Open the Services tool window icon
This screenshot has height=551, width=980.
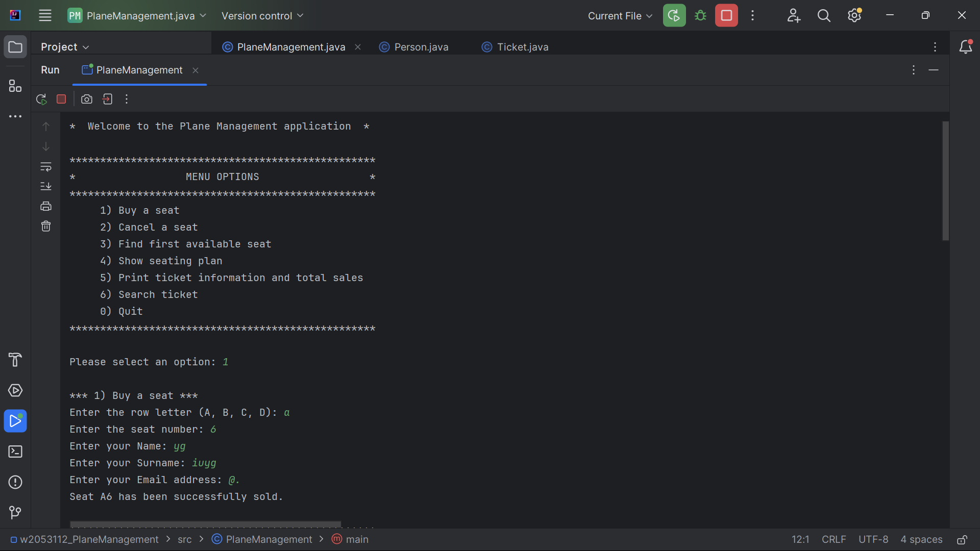15,390
